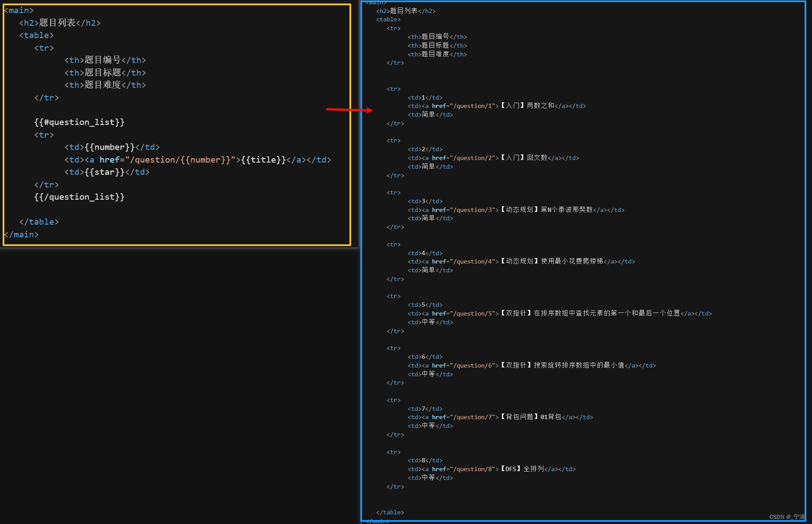The height and width of the screenshot is (524, 812).
Task: Click the </table> closing tag in left template
Action: [39, 222]
